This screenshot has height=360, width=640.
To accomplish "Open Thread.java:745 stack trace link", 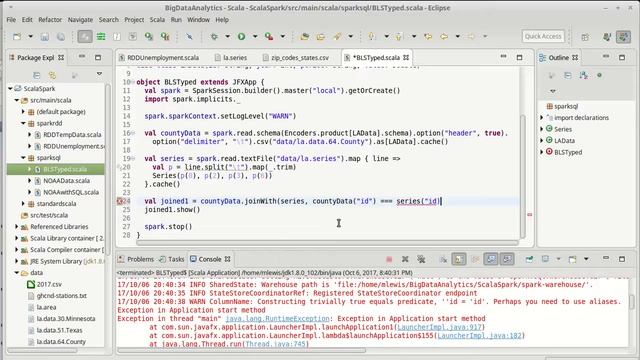I will coord(276,344).
